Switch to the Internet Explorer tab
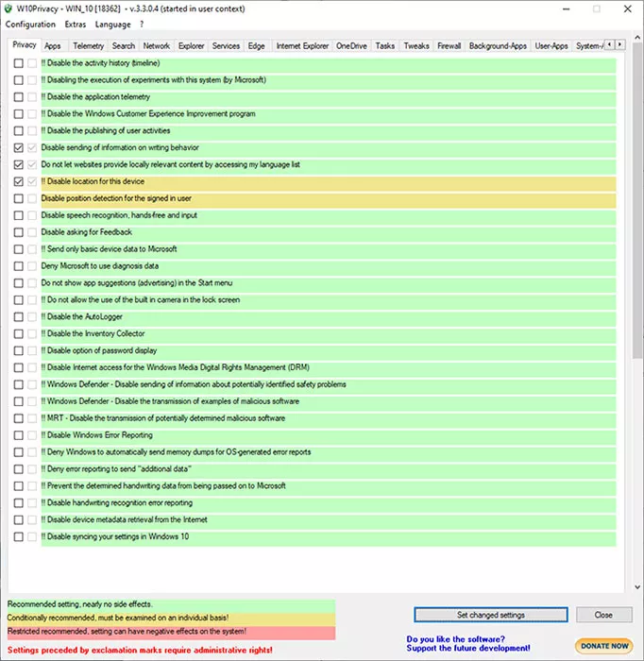 pyautogui.click(x=302, y=46)
